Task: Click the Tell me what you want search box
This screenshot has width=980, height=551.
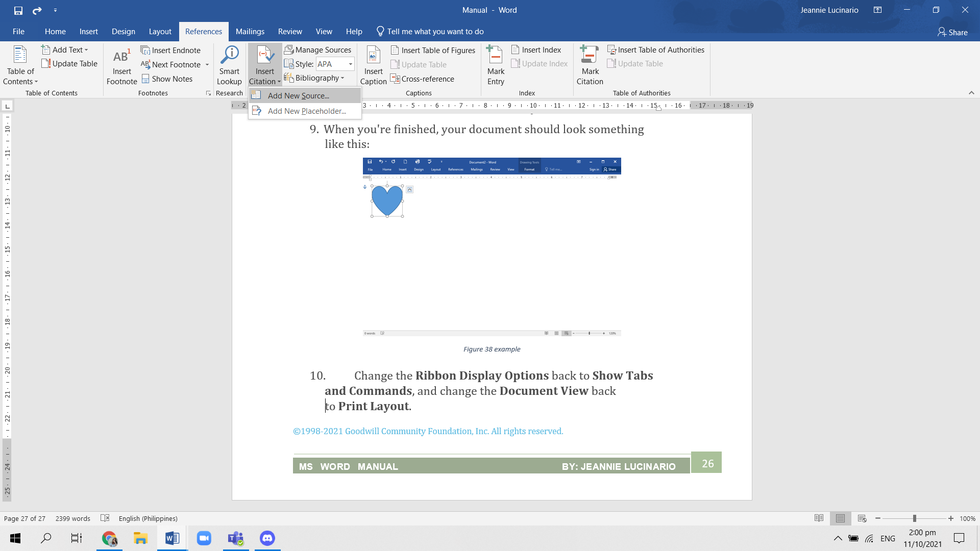Action: click(430, 32)
